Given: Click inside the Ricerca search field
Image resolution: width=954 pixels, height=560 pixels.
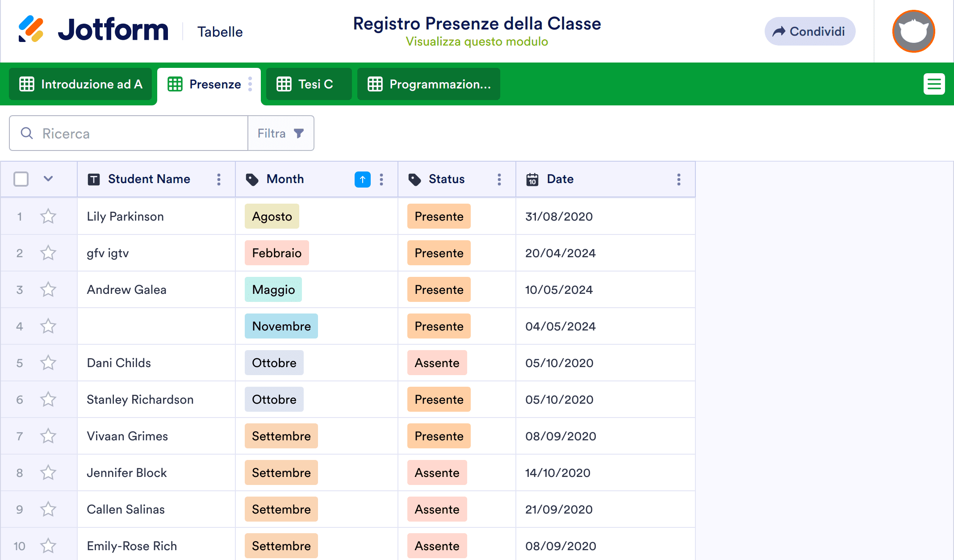Looking at the screenshot, I should (x=130, y=133).
